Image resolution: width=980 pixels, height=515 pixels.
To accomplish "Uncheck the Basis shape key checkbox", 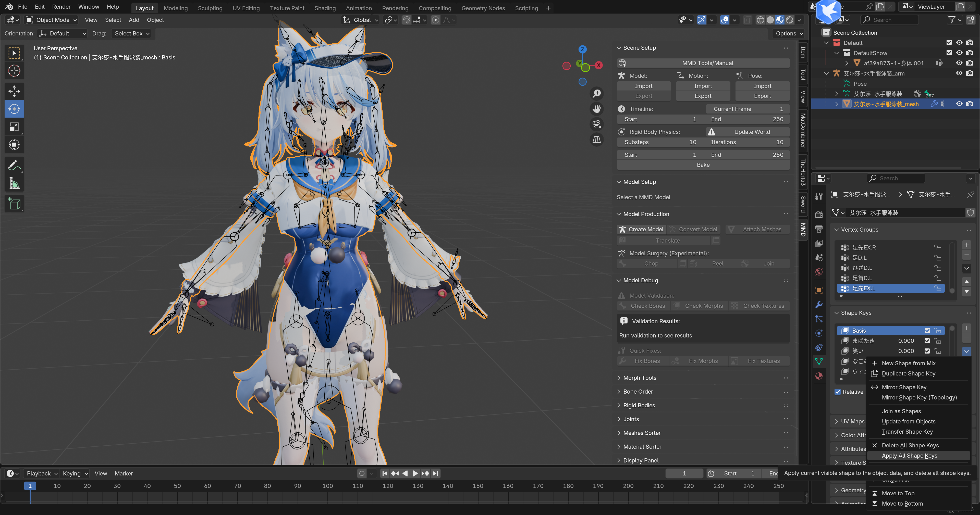I will (x=927, y=331).
